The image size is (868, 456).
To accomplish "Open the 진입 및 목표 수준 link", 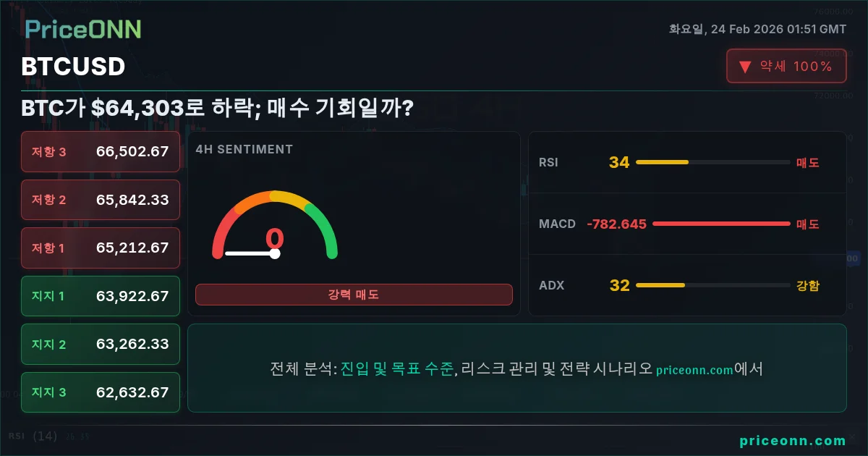I will click(397, 369).
